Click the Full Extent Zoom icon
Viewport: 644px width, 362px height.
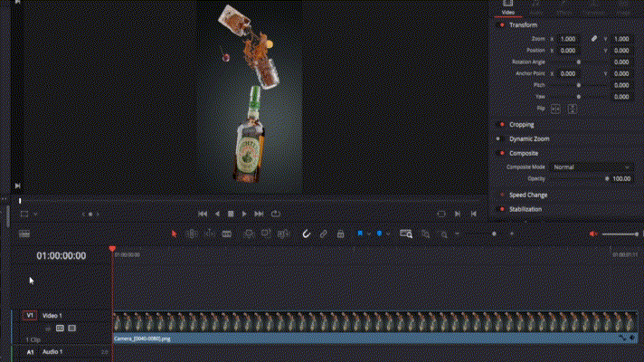(x=406, y=233)
